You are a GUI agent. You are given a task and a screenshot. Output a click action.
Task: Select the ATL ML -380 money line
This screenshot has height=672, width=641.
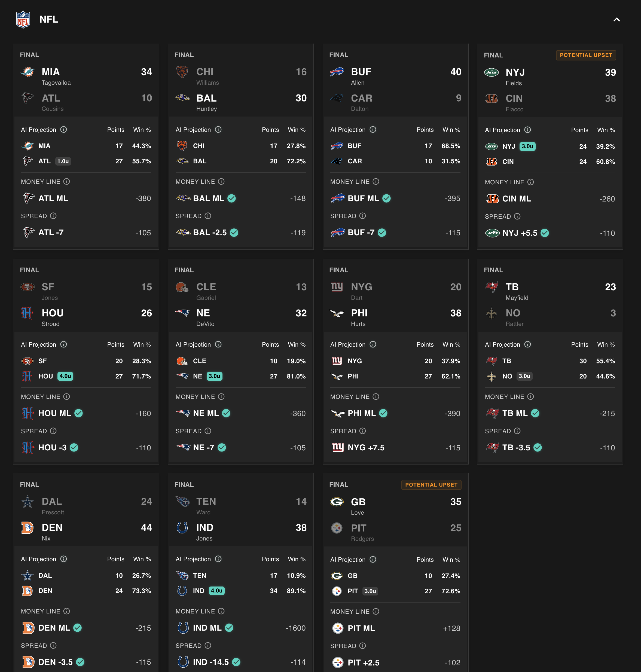point(86,198)
